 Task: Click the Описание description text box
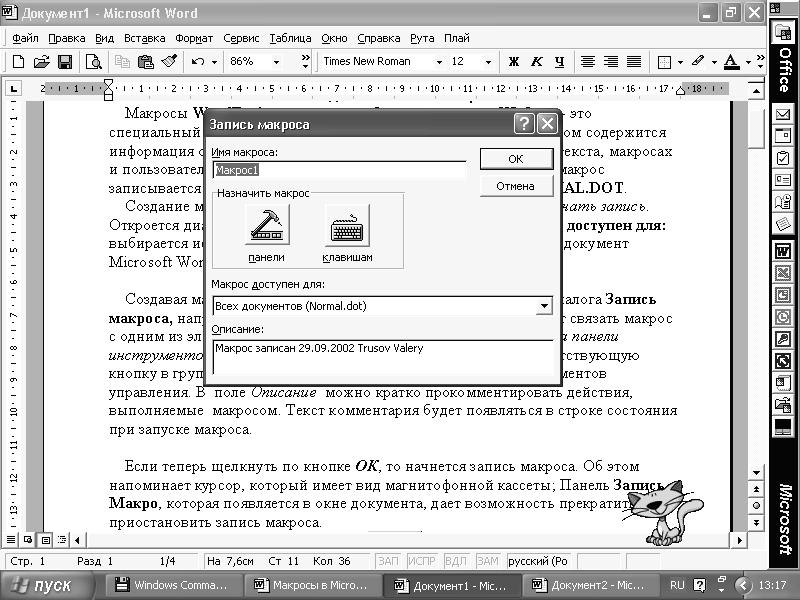(x=383, y=357)
